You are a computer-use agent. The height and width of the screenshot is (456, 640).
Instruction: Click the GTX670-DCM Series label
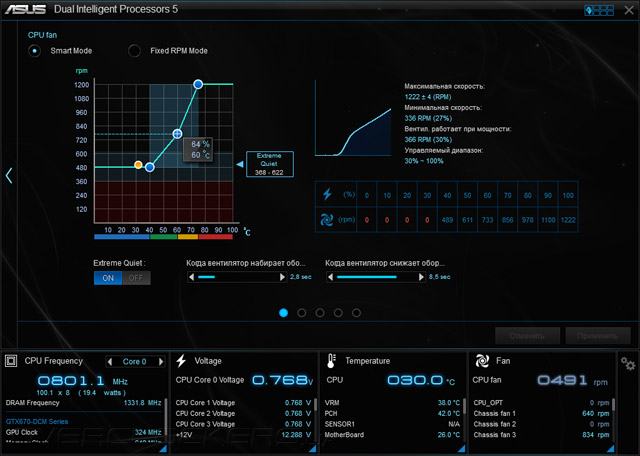(37, 422)
